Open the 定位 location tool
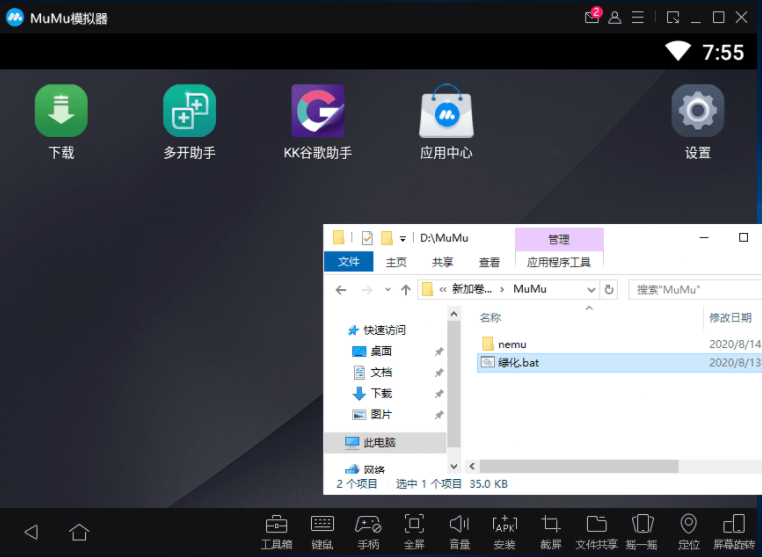 click(x=689, y=532)
